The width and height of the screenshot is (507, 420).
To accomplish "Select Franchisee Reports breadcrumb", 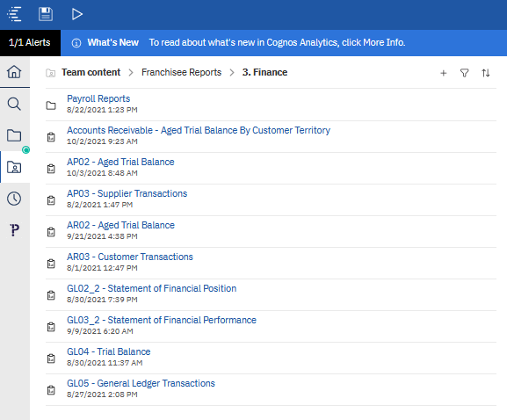I will click(x=181, y=72).
